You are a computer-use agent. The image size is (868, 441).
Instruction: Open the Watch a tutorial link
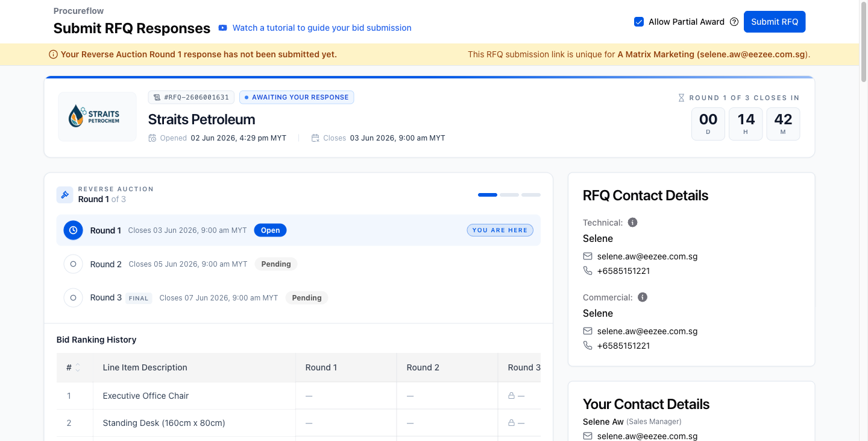pos(322,28)
